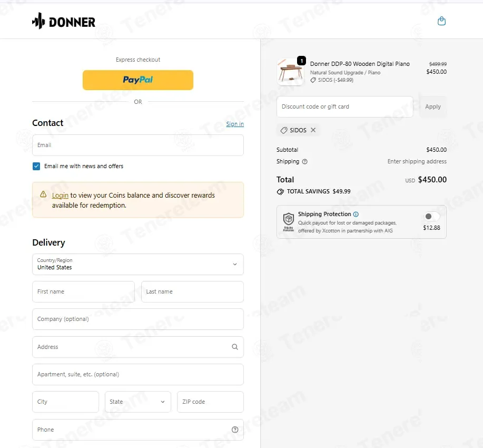
Task: Click the Shipping Protection shield icon
Action: click(x=289, y=222)
